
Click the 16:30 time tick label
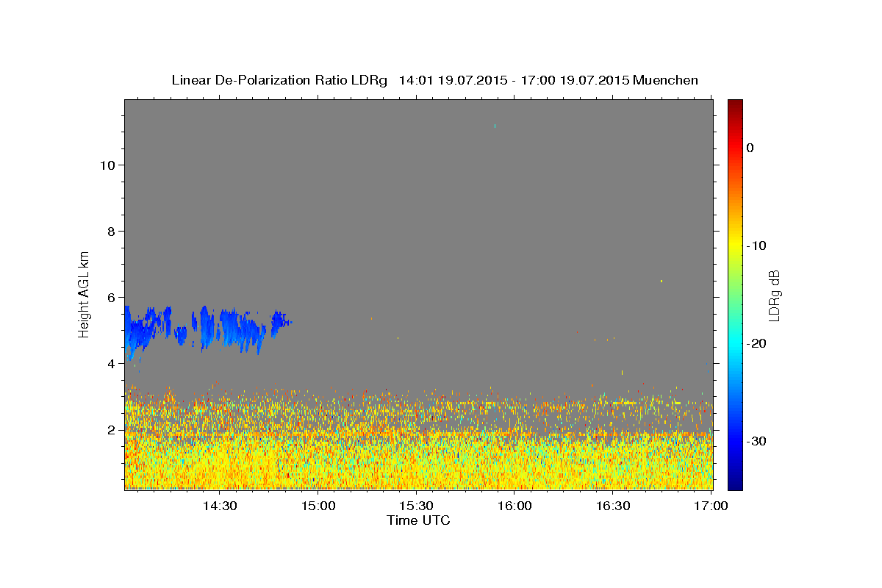pos(613,506)
